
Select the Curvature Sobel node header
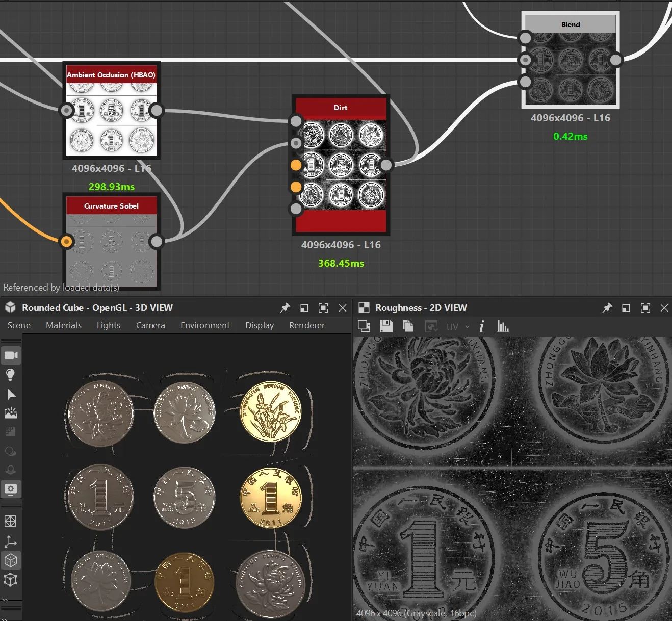pyautogui.click(x=111, y=206)
